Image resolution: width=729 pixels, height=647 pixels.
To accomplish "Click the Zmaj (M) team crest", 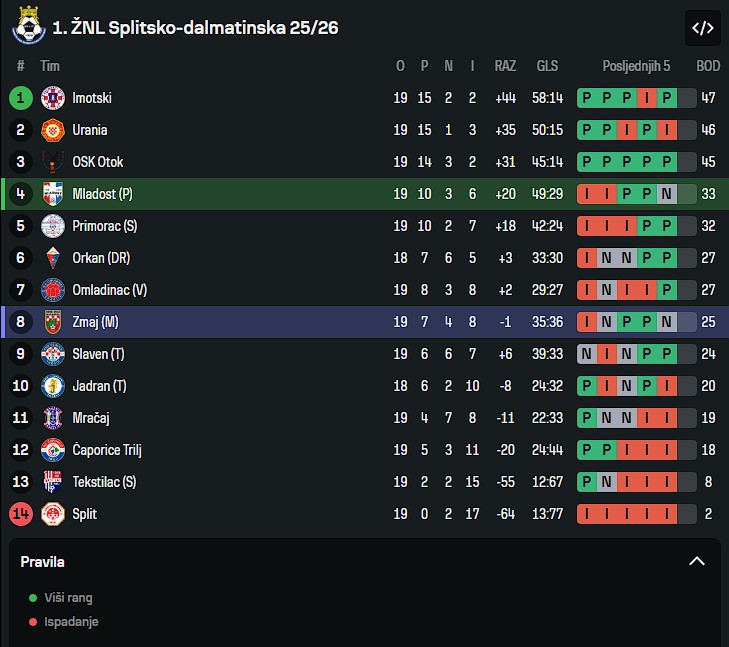I will click(53, 322).
